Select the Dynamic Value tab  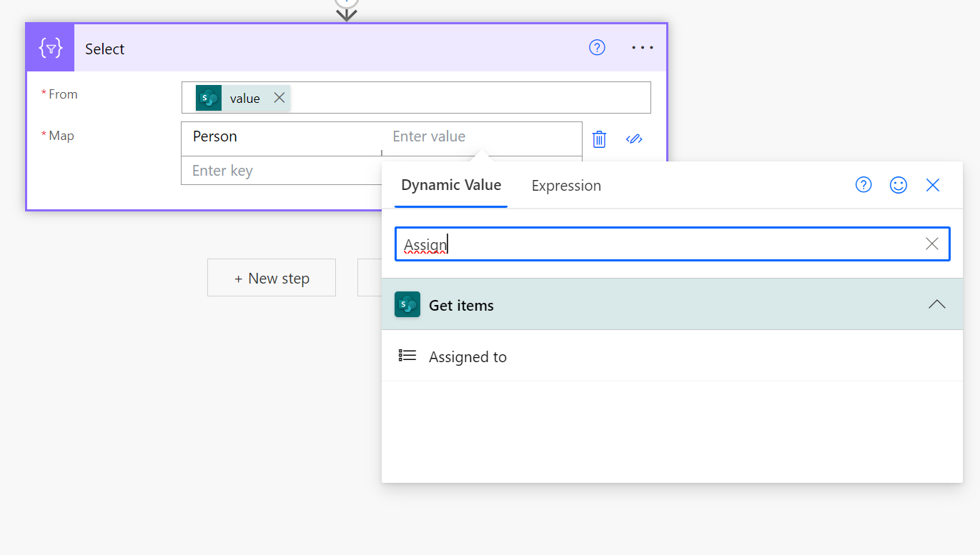click(450, 184)
